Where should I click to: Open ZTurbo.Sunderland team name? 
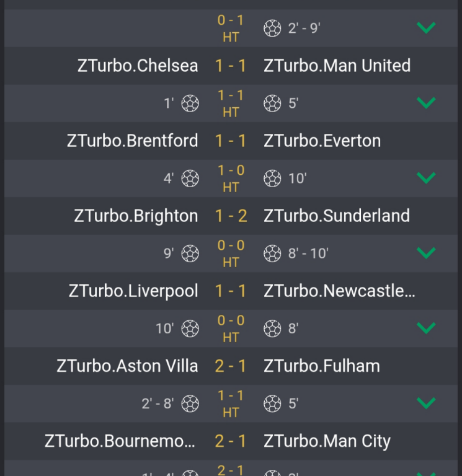(x=337, y=216)
